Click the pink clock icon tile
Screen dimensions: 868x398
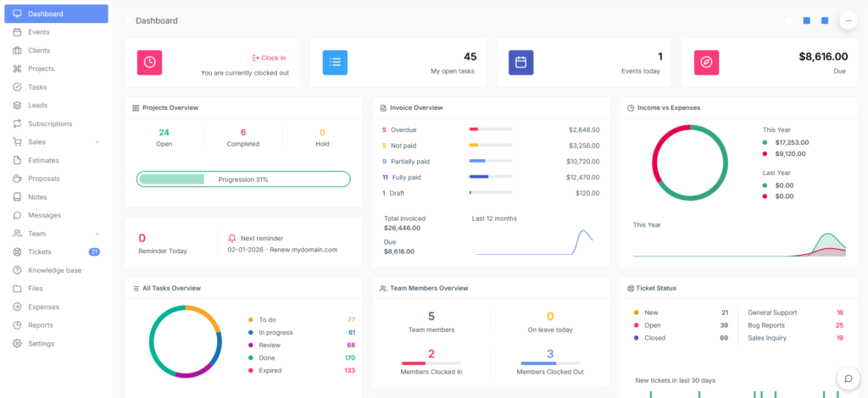coord(149,62)
